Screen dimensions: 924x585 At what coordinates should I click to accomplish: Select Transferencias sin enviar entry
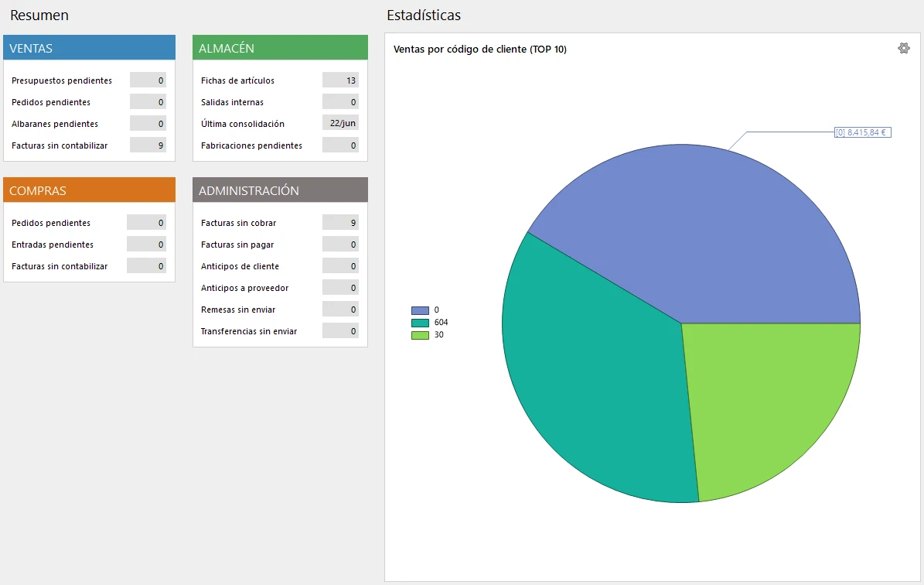[249, 331]
